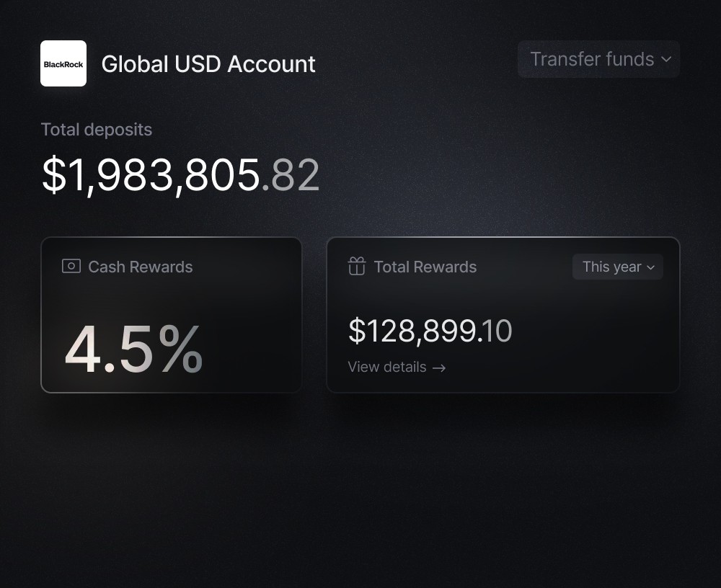This screenshot has width=721, height=588.
Task: Click the gift box icon
Action: tap(357, 267)
